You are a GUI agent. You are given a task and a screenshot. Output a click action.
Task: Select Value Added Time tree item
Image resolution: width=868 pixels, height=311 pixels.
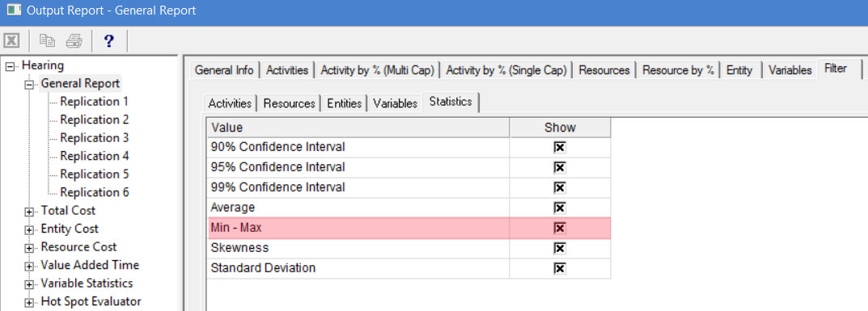pos(90,265)
